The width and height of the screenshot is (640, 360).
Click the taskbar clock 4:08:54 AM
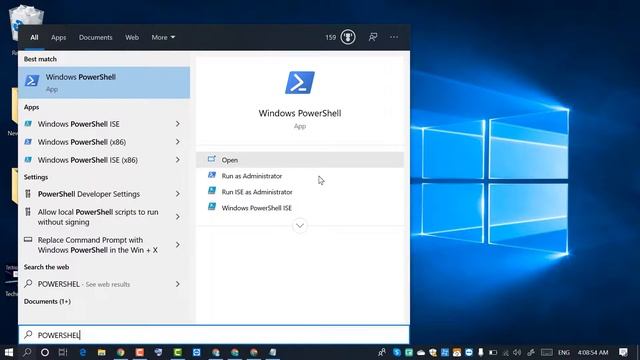click(x=593, y=352)
